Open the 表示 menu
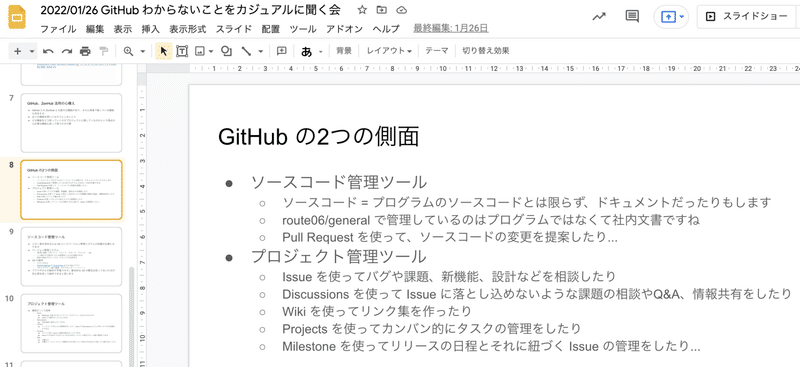This screenshot has width=800, height=367. click(x=122, y=29)
